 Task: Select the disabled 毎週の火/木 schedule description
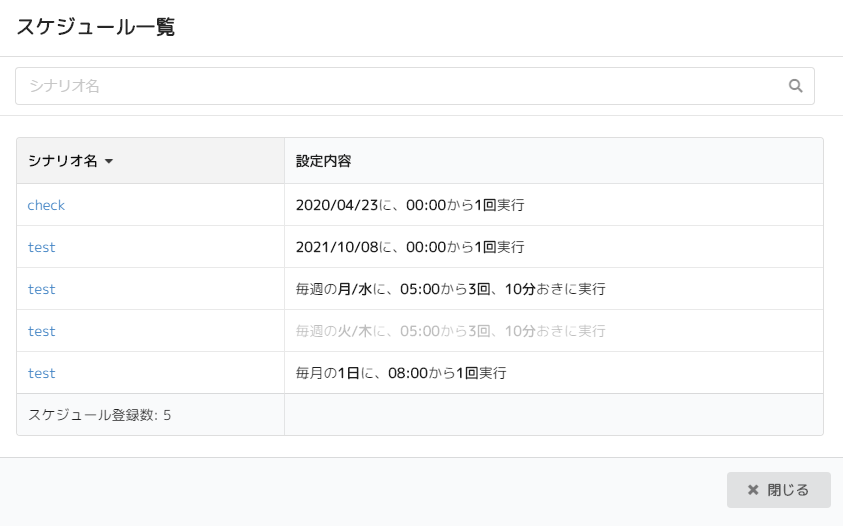(x=450, y=331)
